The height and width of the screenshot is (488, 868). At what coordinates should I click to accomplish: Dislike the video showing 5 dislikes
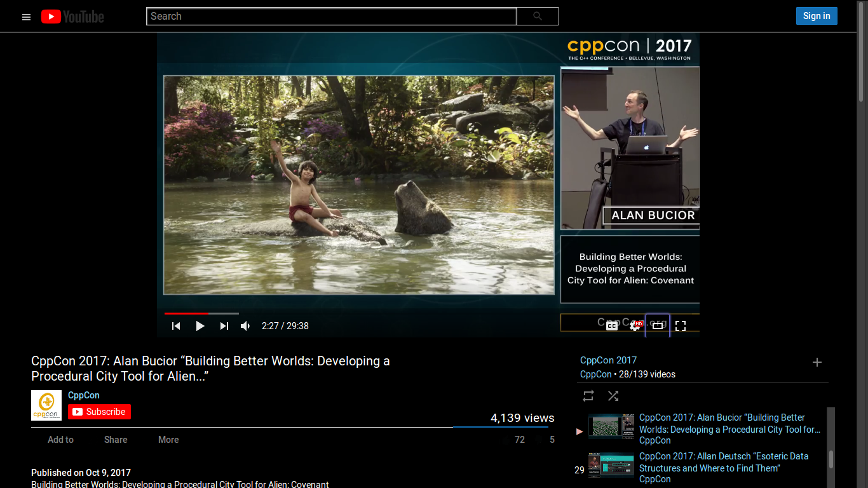[546, 440]
